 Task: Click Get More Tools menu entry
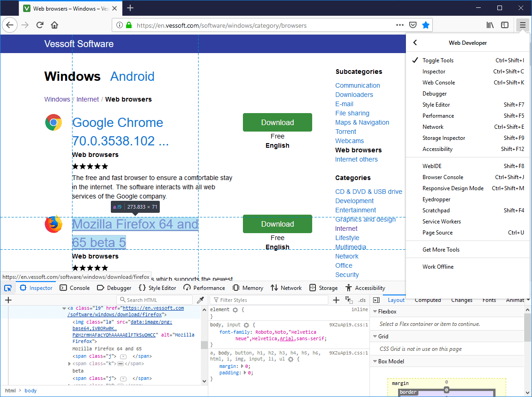(468, 250)
